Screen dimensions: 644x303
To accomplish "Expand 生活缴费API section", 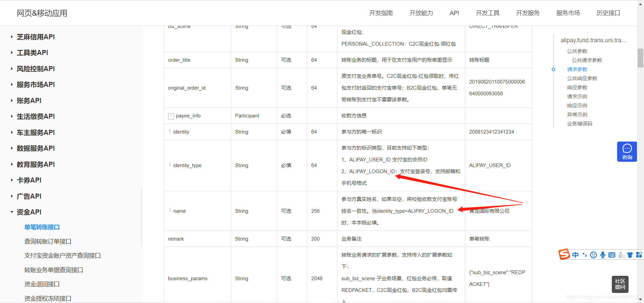I will [x=36, y=116].
